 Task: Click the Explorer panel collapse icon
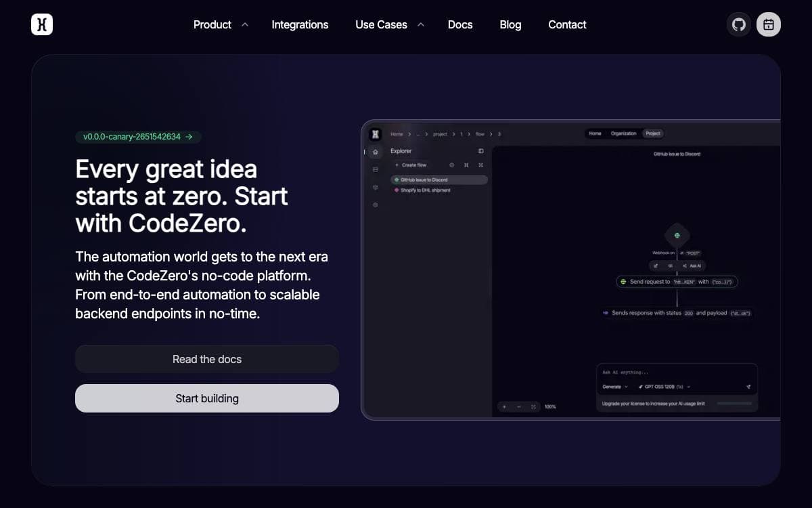pos(481,151)
